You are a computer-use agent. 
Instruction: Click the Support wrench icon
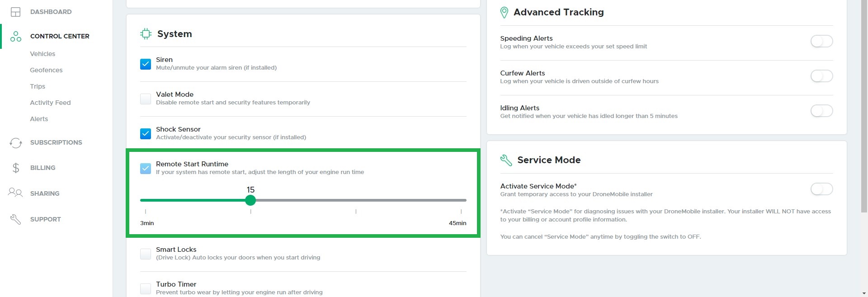point(16,219)
